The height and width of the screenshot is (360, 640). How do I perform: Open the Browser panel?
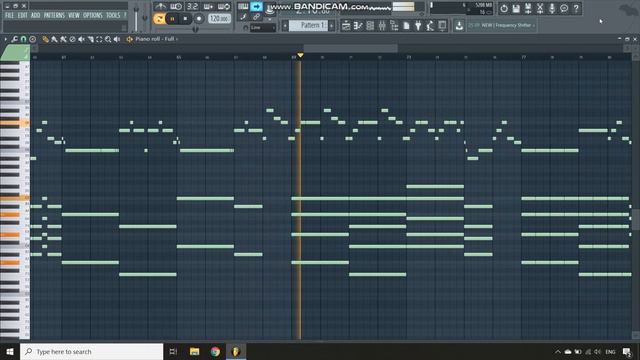coord(394,26)
